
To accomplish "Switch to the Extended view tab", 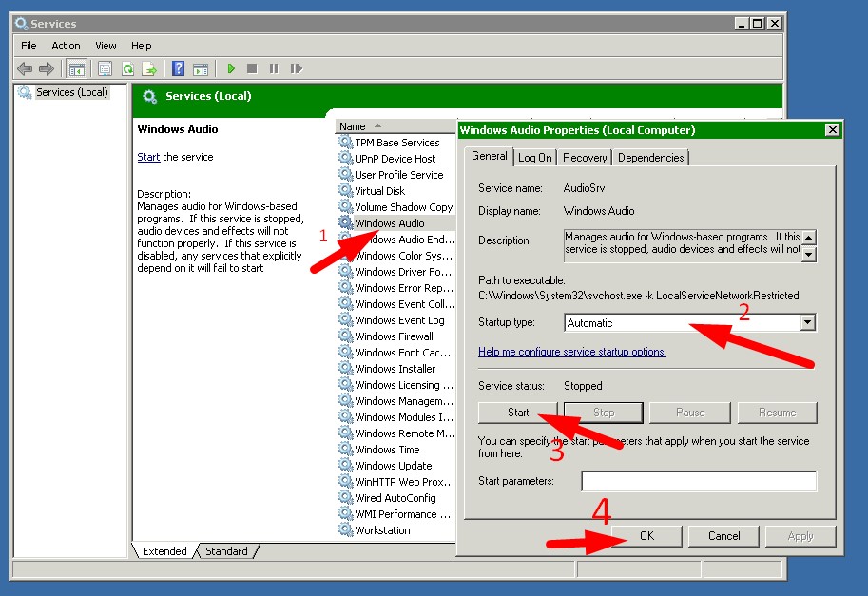I will [164, 551].
